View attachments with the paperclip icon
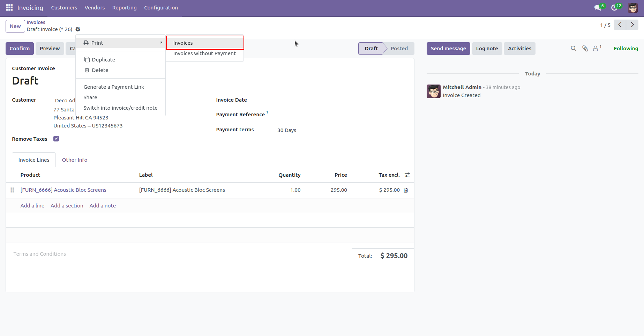 (x=585, y=48)
